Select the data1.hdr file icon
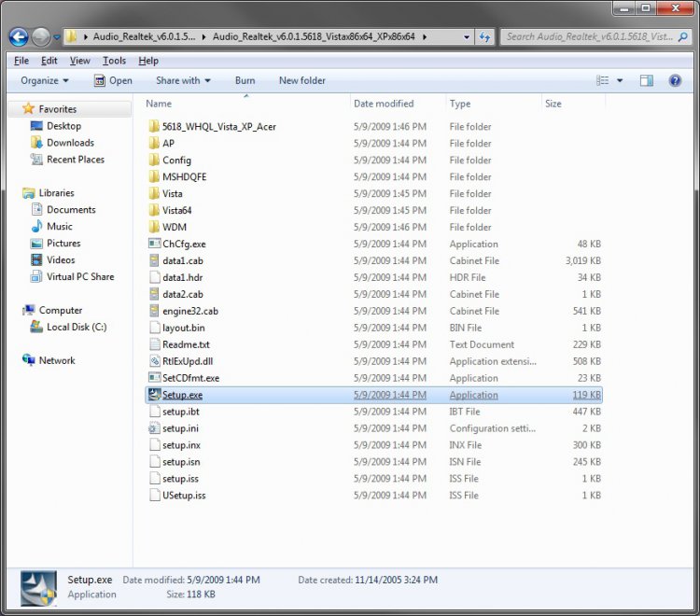 [154, 277]
